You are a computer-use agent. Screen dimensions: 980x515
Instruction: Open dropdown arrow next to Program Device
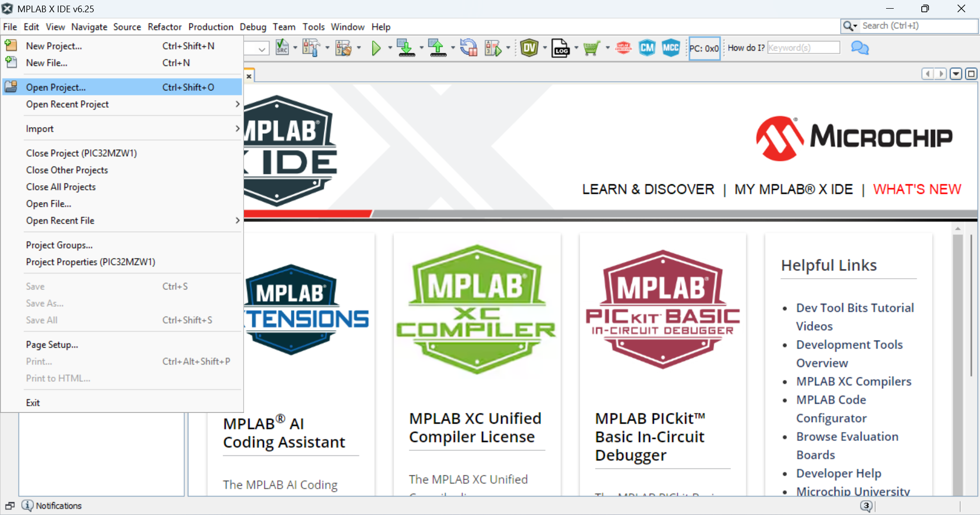422,48
